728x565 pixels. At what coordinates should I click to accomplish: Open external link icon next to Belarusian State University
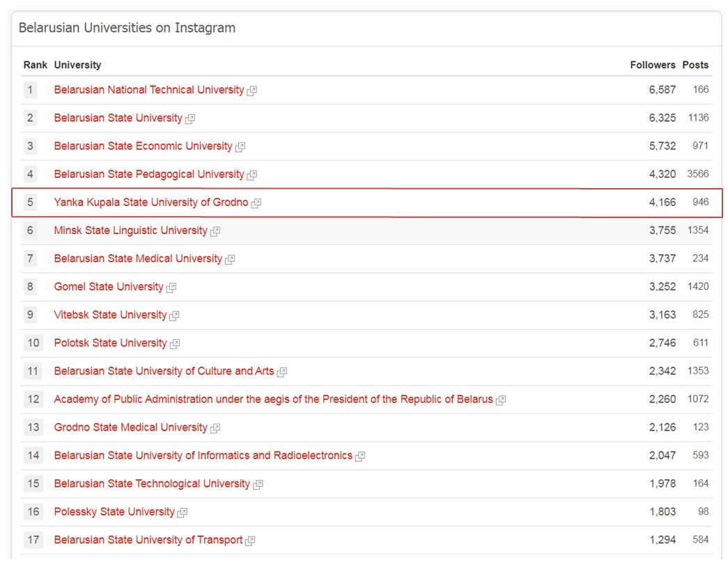pos(190,119)
